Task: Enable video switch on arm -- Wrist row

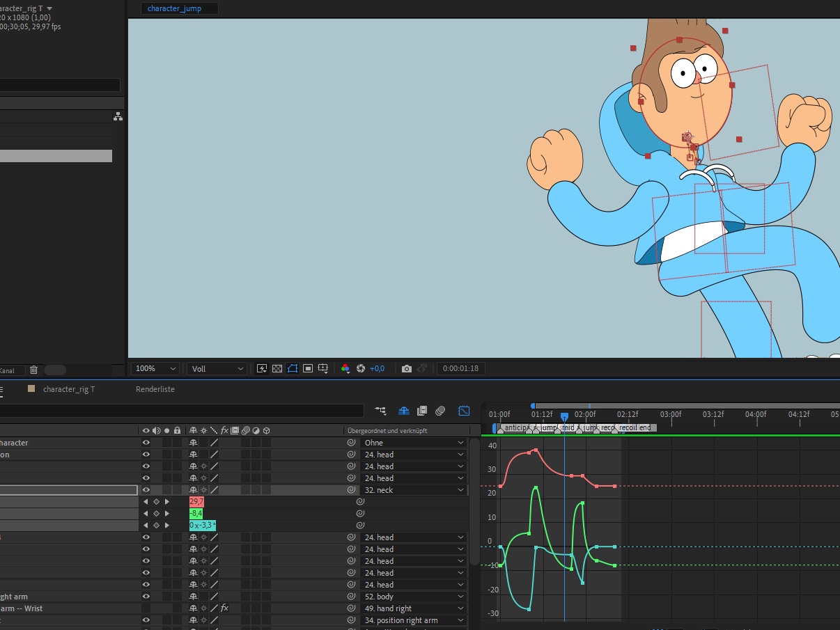Action: [x=146, y=608]
